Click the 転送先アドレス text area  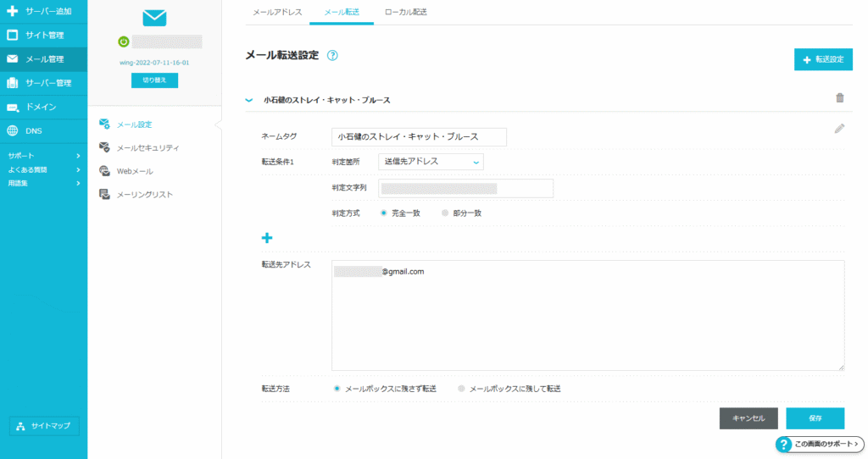[588, 315]
